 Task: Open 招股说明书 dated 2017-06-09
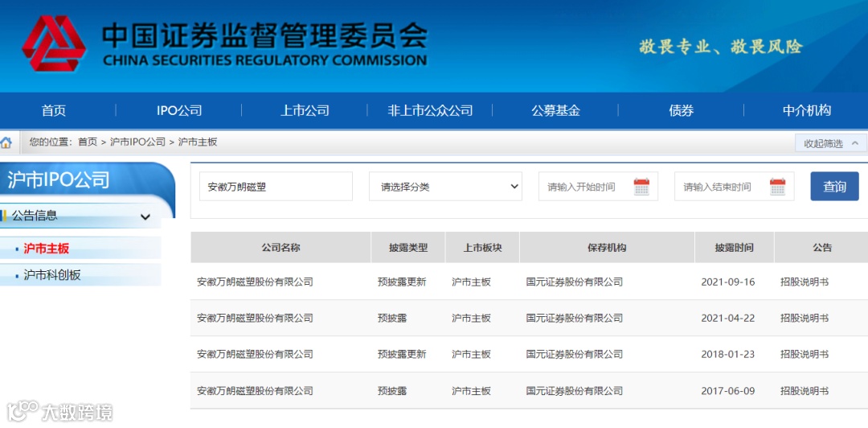pyautogui.click(x=805, y=391)
